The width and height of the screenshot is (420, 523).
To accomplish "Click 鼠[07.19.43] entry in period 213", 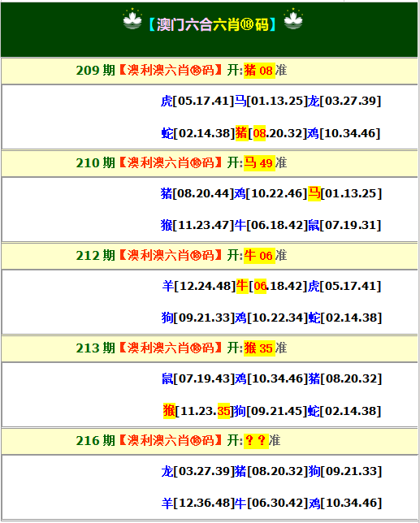I will (198, 378).
